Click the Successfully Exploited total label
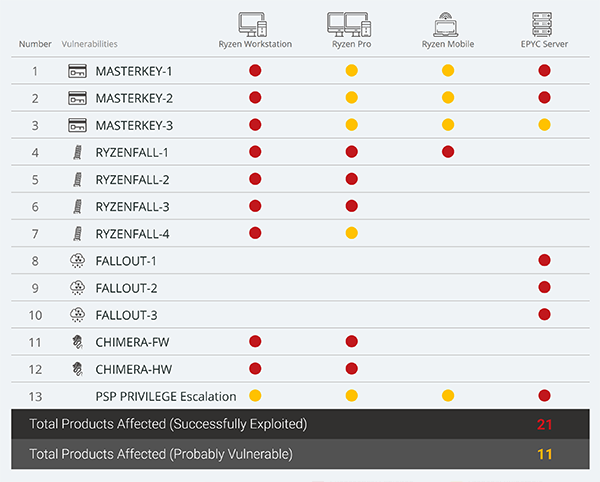Image resolution: width=600 pixels, height=482 pixels. (168, 424)
